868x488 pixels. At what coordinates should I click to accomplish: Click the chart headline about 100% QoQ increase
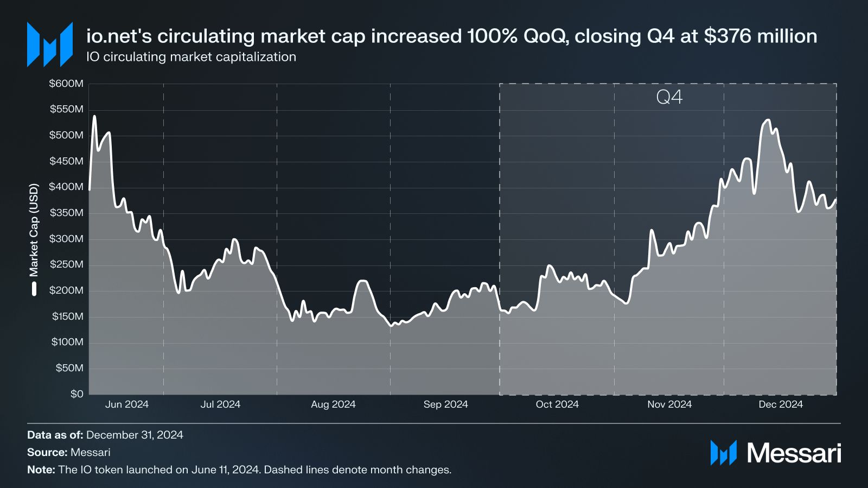452,36
